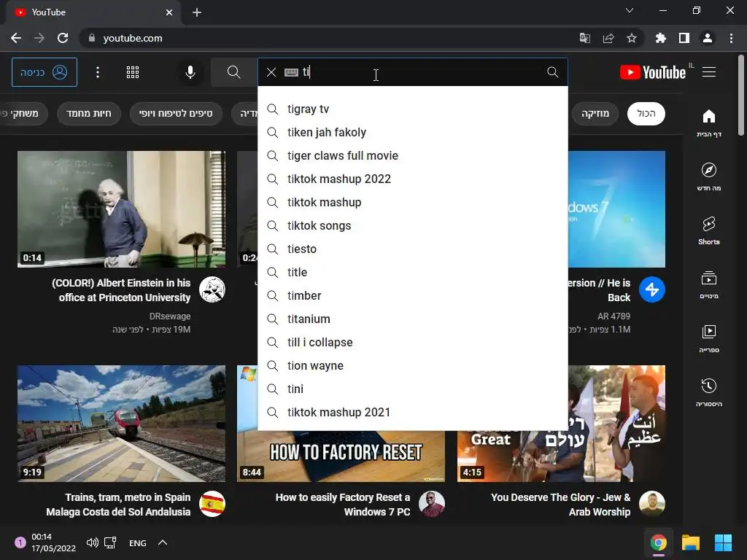The image size is (747, 560).
Task: Select the suggestion "tigray tv"
Action: [x=413, y=109]
